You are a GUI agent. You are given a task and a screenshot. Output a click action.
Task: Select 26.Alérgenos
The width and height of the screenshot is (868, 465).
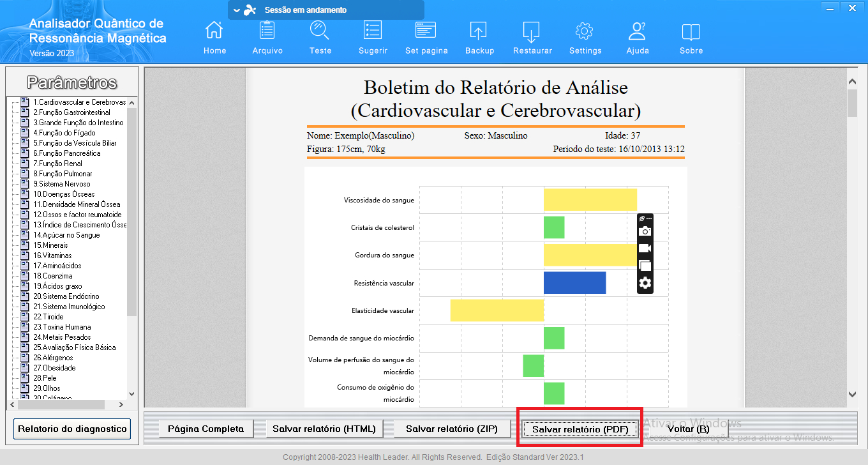coord(53,358)
